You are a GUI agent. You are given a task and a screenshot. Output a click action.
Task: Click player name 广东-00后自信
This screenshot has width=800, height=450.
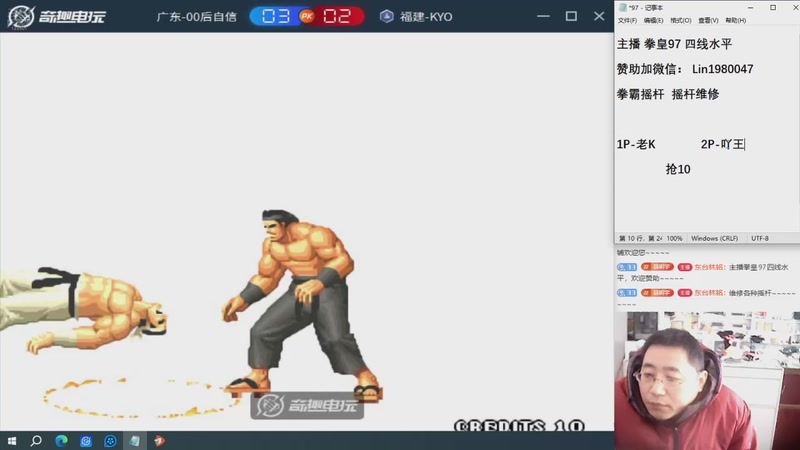tap(196, 17)
